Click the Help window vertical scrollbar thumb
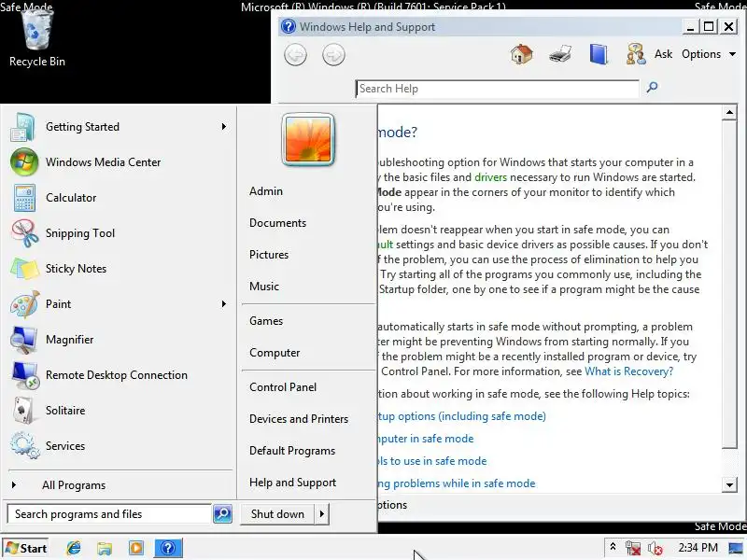Image resolution: width=747 pixels, height=560 pixels. pyautogui.click(x=729, y=284)
